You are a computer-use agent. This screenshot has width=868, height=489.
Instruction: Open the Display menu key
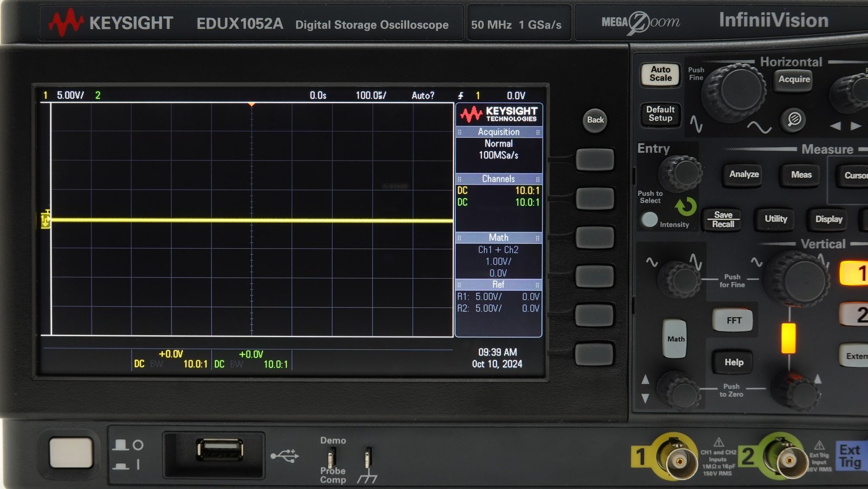click(x=828, y=220)
